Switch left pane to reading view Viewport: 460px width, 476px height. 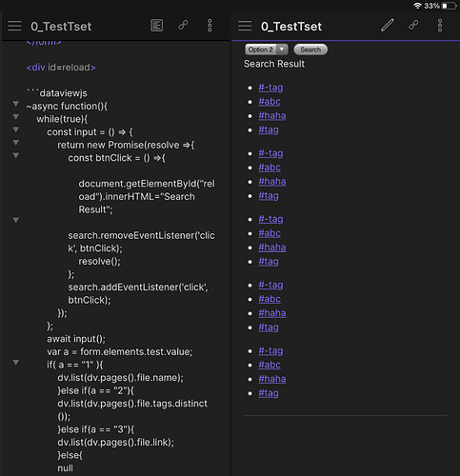click(157, 26)
